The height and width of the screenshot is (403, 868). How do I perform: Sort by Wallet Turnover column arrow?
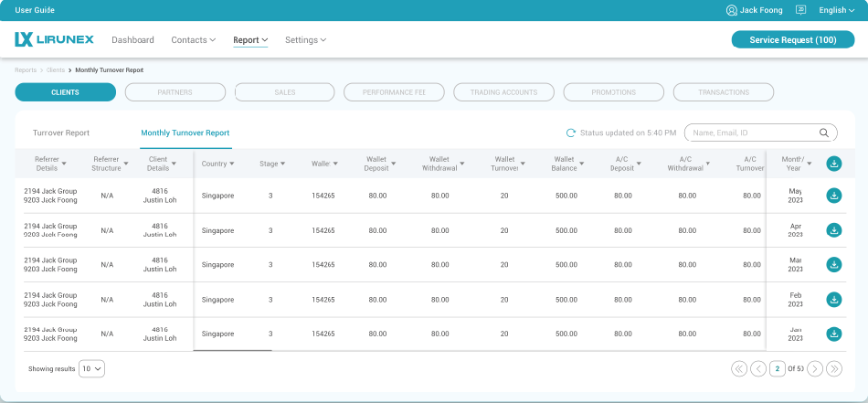(x=523, y=164)
